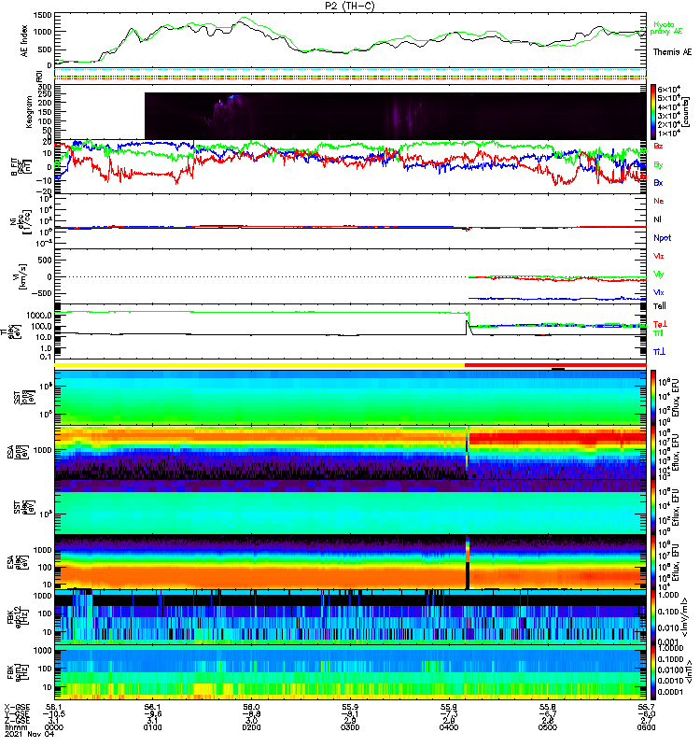The height and width of the screenshot is (747, 700).
Task: Click the green Ti parallel legend label
Action: coord(658,333)
